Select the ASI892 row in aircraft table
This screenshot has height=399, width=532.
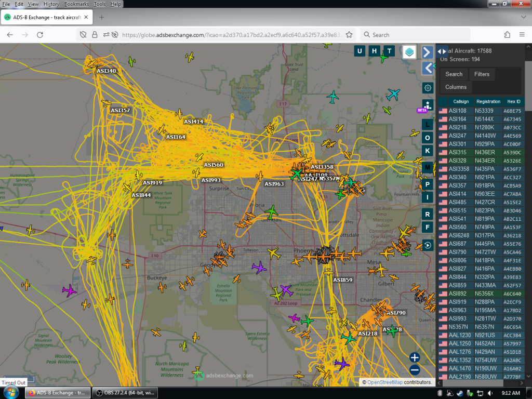[x=481, y=294]
